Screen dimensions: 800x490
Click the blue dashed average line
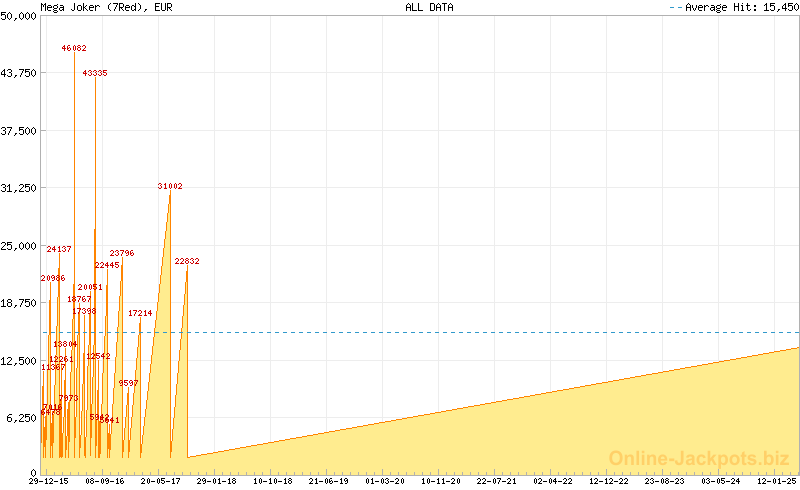(x=500, y=332)
